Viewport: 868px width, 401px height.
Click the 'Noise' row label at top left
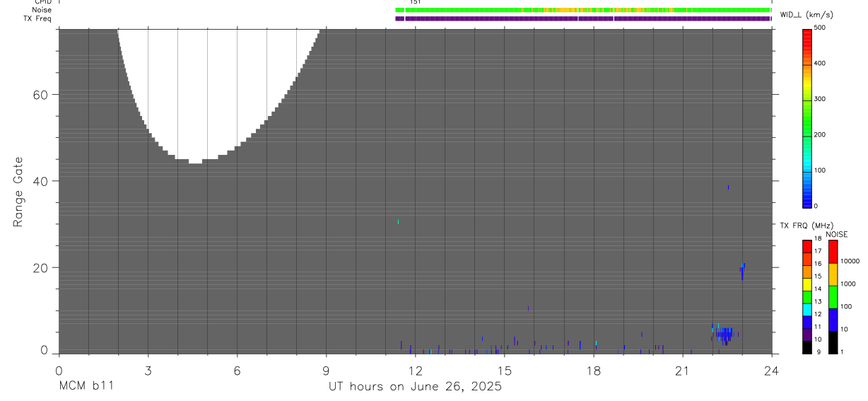(42, 10)
